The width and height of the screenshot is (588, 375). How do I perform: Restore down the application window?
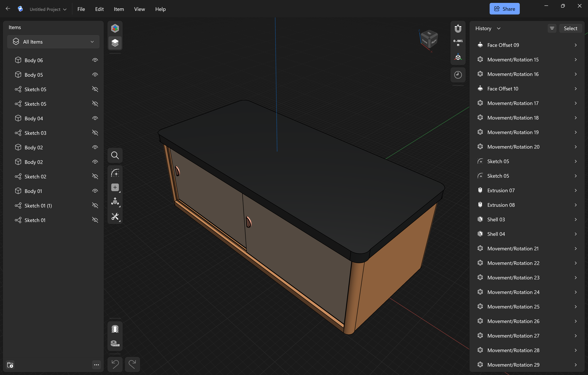[563, 6]
